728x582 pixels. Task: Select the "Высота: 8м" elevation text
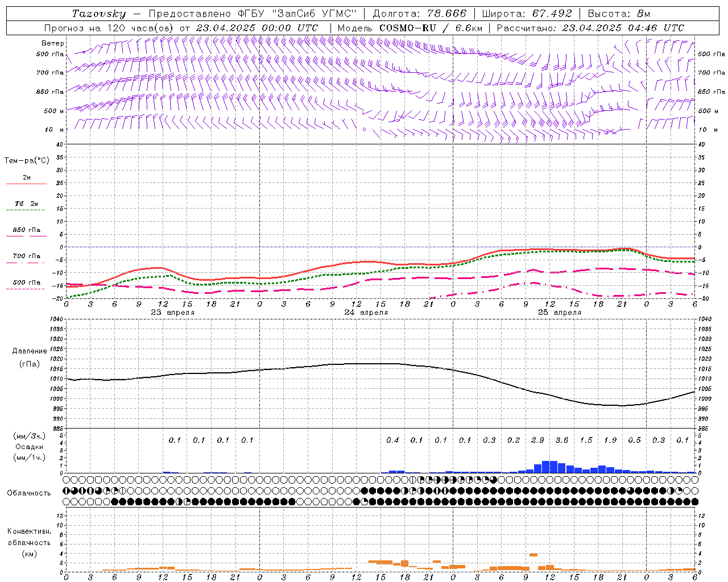[x=619, y=14]
